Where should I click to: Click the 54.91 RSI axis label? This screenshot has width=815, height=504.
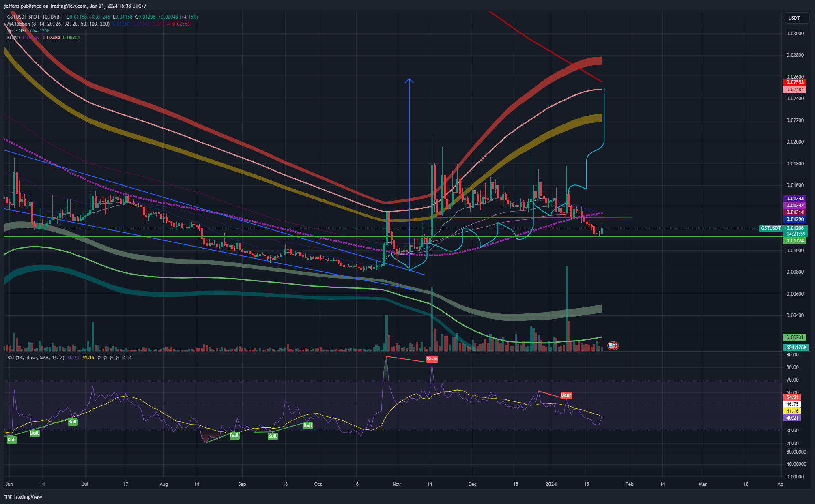(792, 397)
